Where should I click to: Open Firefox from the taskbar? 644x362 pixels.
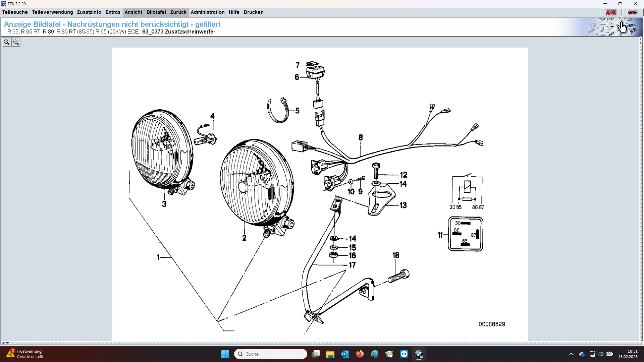click(360, 354)
